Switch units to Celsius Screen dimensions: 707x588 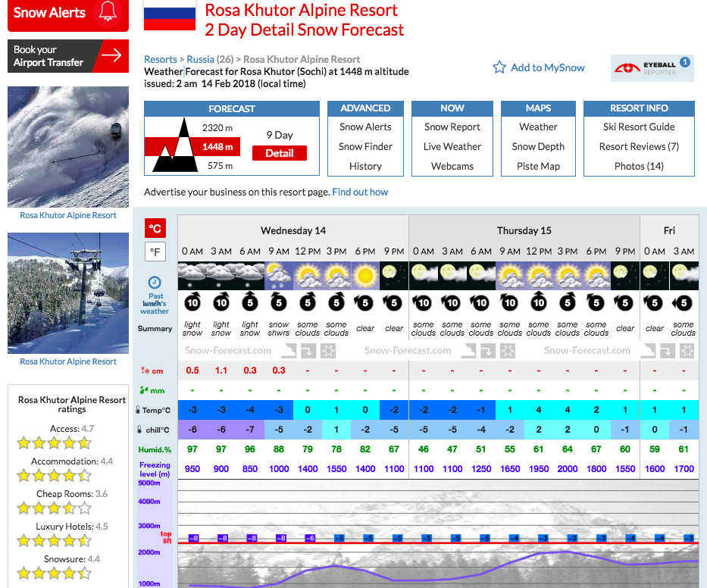tap(155, 229)
